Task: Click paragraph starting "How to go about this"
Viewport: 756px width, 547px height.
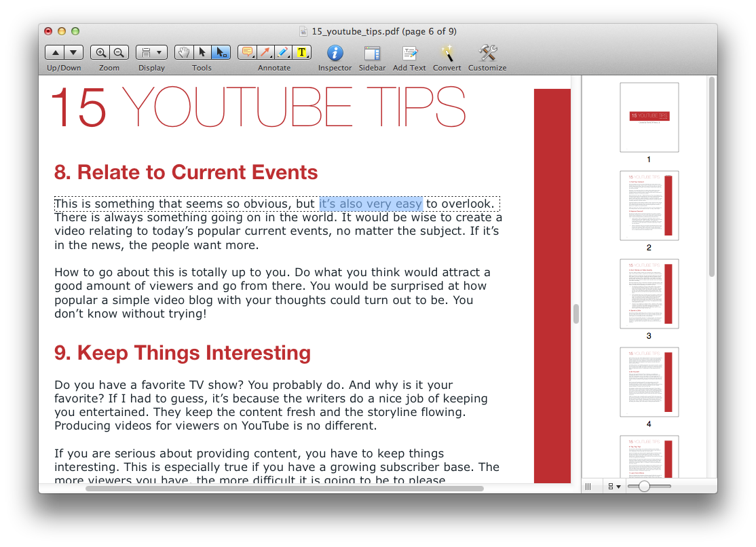Action: tap(272, 293)
